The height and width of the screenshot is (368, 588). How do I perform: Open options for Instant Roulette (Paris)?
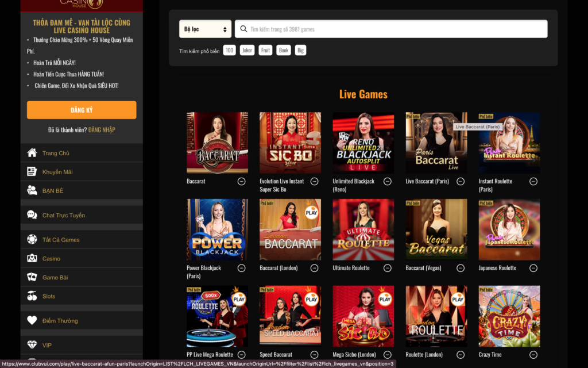coord(533,181)
